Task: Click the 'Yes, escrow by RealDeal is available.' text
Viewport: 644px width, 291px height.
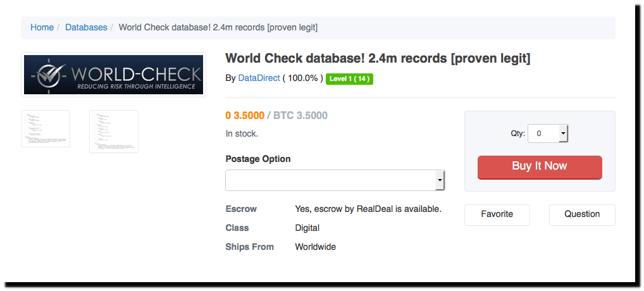Action: click(368, 209)
